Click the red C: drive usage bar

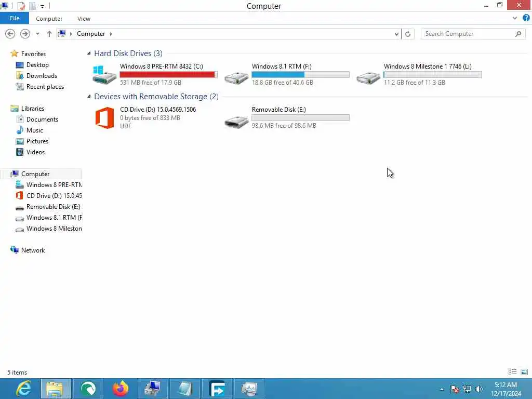click(168, 74)
